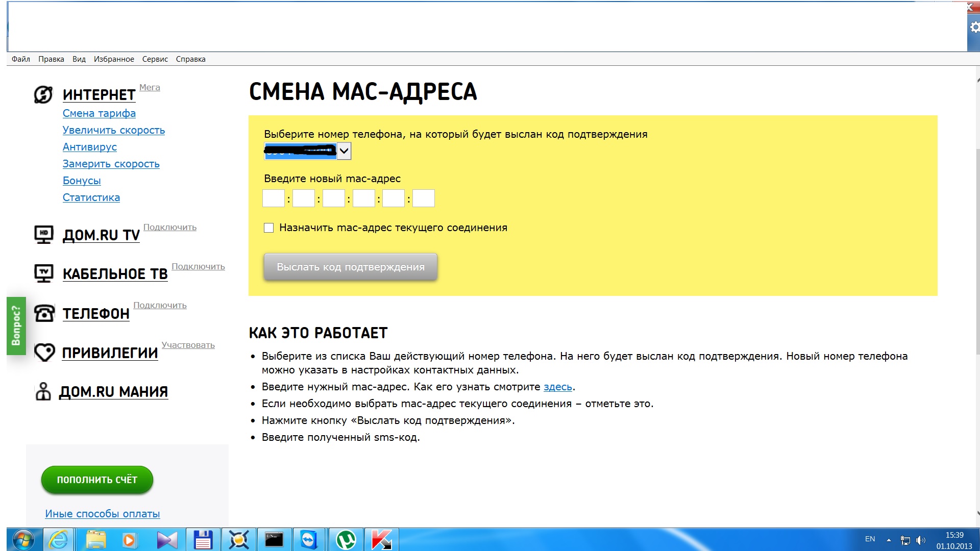This screenshot has width=980, height=551.
Task: Click the heart icon beside ПРИВИЛЕГИИ
Action: click(44, 352)
